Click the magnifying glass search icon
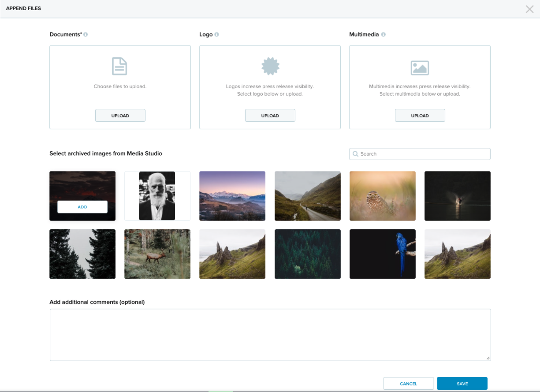This screenshot has height=392, width=540. (x=355, y=154)
